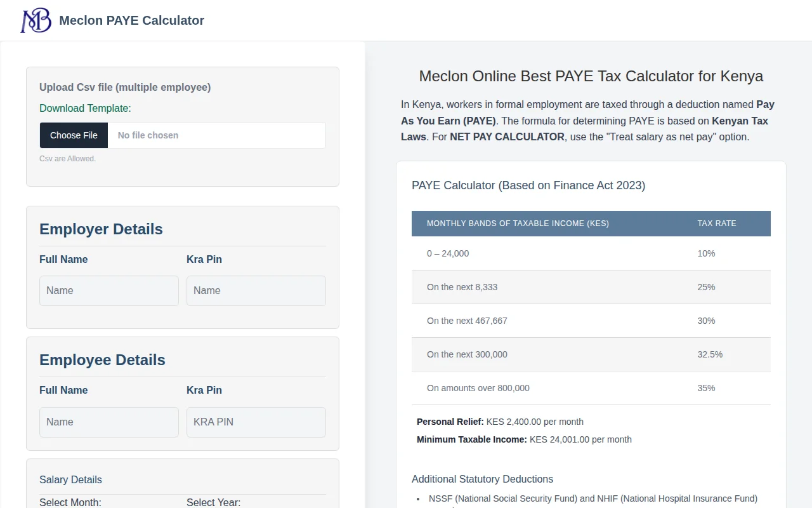Click the "Meclon PAYE Calculator" header title
Image resolution: width=812 pixels, height=508 pixels.
(131, 20)
